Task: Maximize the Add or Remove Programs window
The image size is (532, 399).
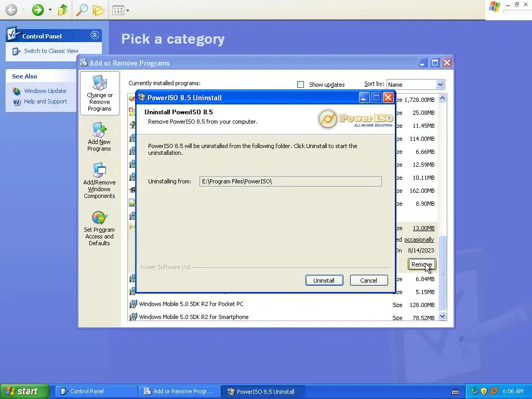Action: (435, 63)
